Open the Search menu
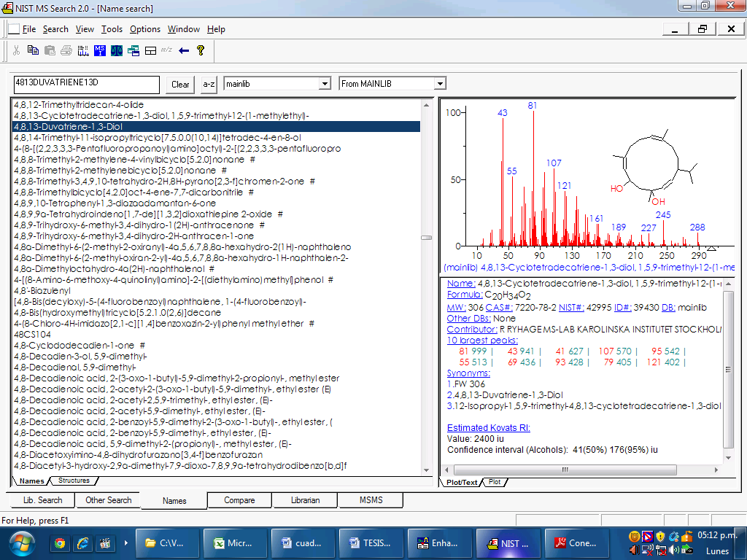This screenshot has width=747, height=560. click(x=55, y=29)
